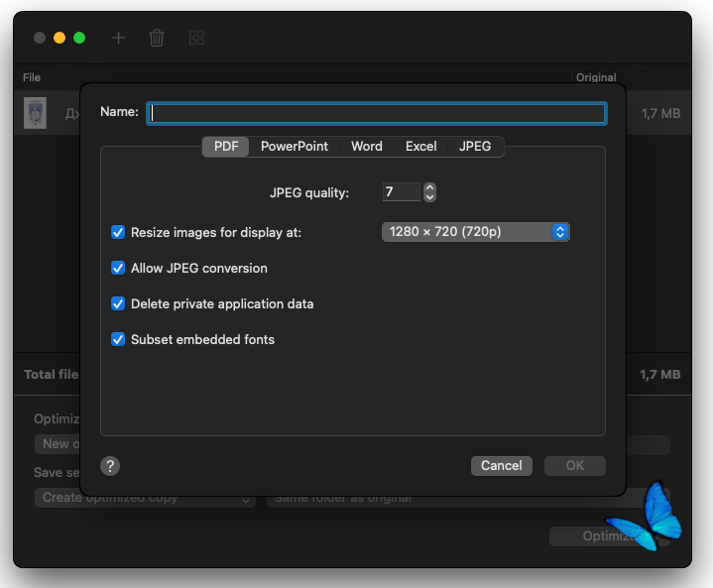Increase JPEG quality with the stepper up arrow
This screenshot has height=588, width=713.
tap(429, 187)
